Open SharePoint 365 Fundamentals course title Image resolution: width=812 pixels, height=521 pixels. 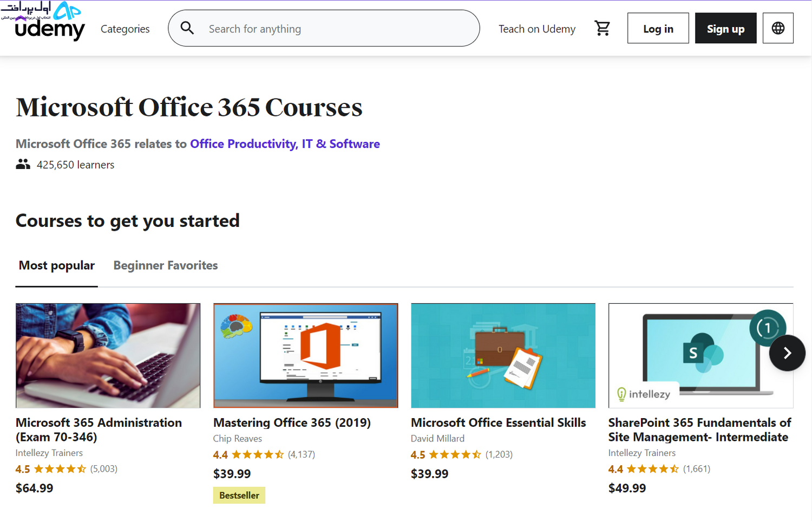[x=699, y=429]
